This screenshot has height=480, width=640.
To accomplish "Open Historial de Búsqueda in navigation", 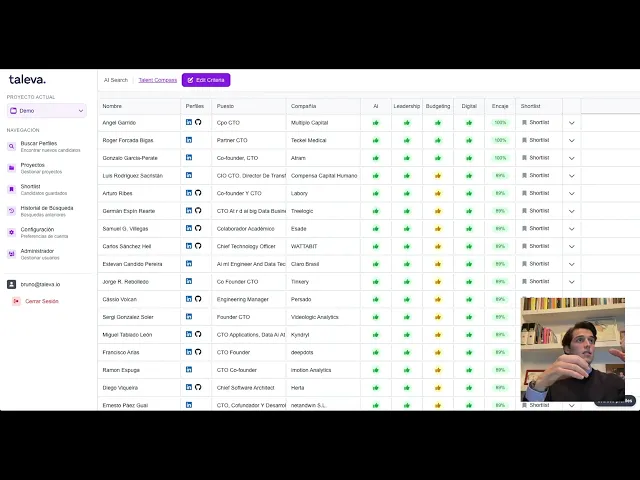I will pyautogui.click(x=46, y=211).
